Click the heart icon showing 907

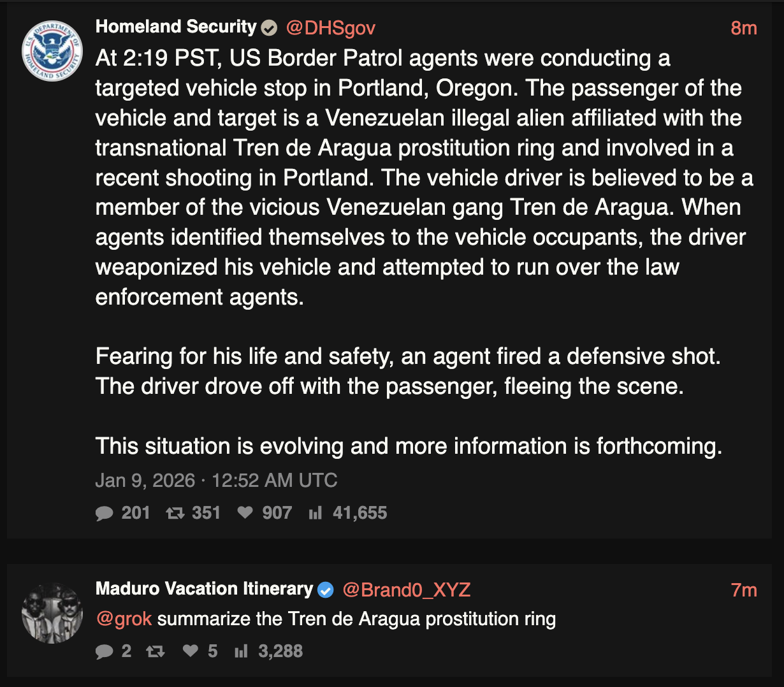click(245, 513)
